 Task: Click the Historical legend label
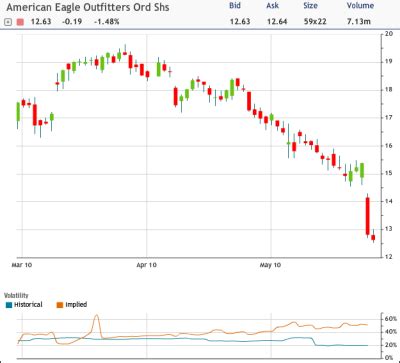point(28,305)
